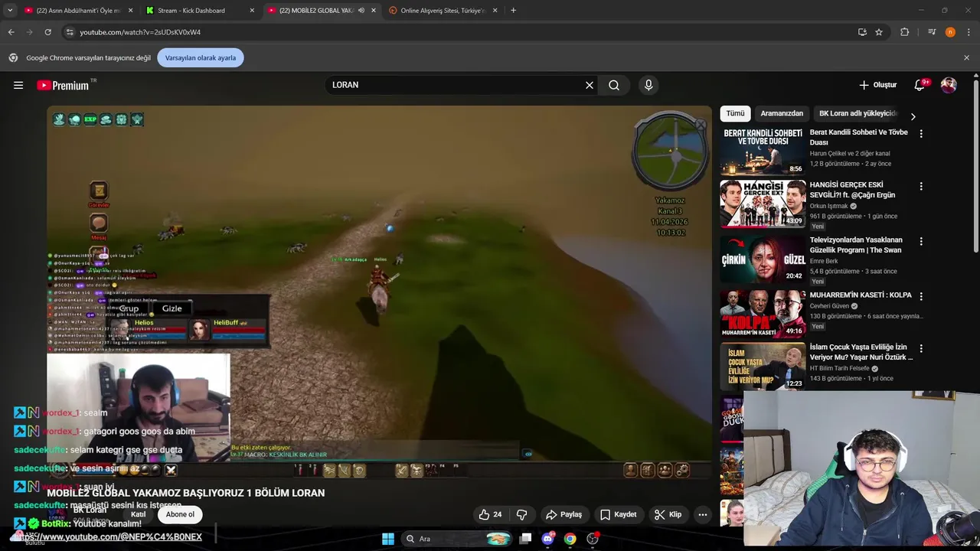Reload the page in Chrome
The image size is (980, 551).
[x=47, y=32]
